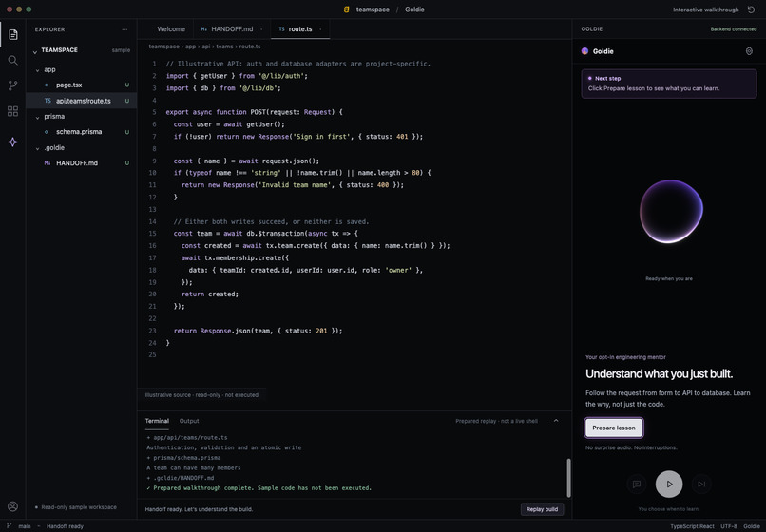Collapse the TEAMSPACE root folder
Screen dimensions: 766x532
[x=35, y=50]
